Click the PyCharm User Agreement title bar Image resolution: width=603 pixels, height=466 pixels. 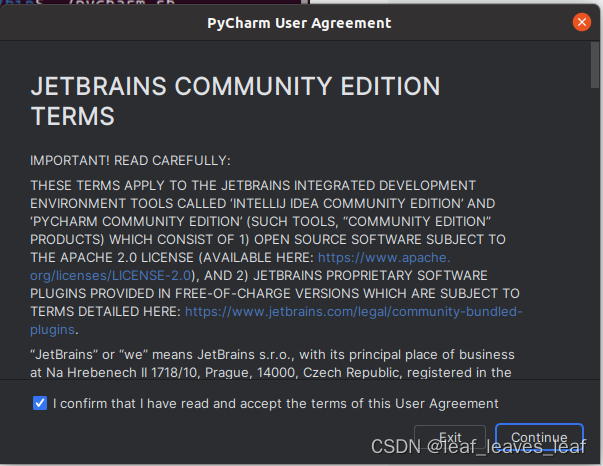[x=299, y=23]
